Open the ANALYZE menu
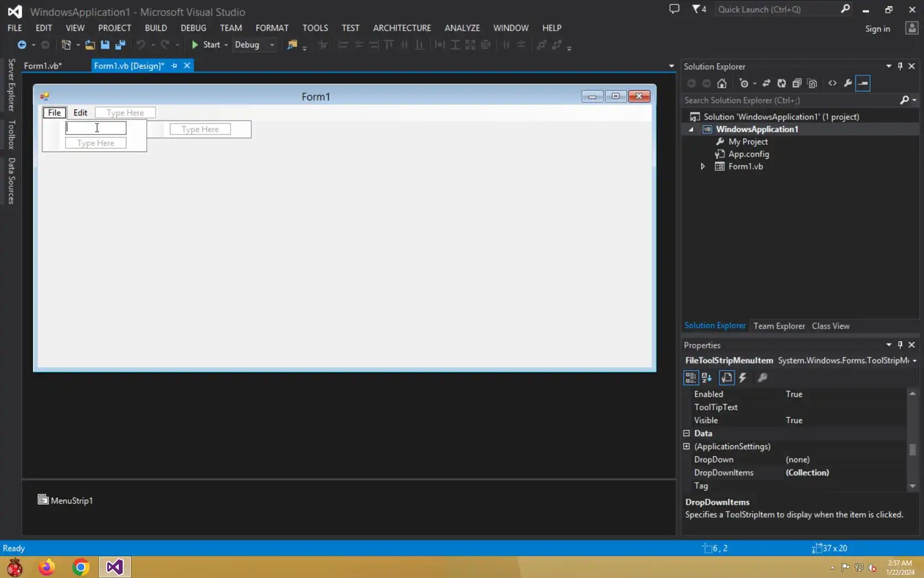 (x=462, y=28)
